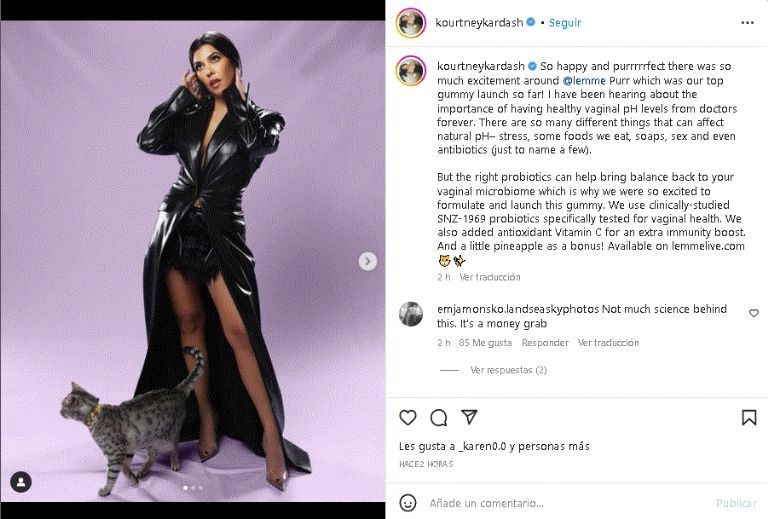Open emoji picker in comment box

click(408, 503)
